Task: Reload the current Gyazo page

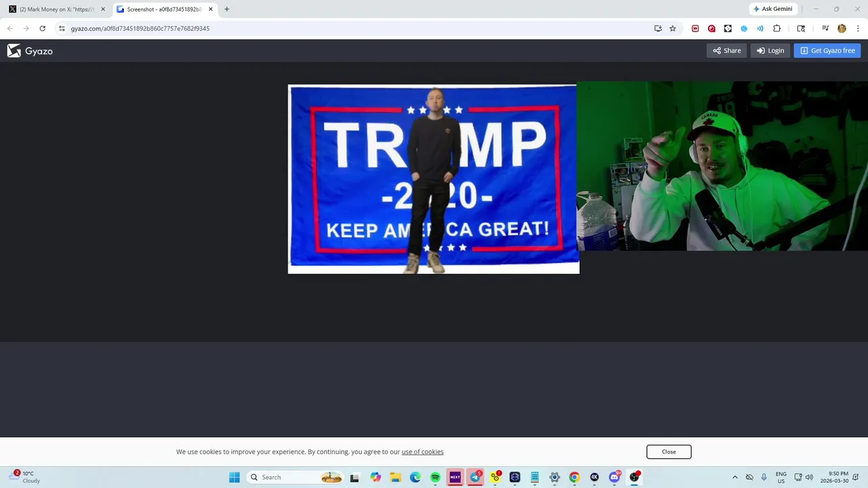Action: 43,28
